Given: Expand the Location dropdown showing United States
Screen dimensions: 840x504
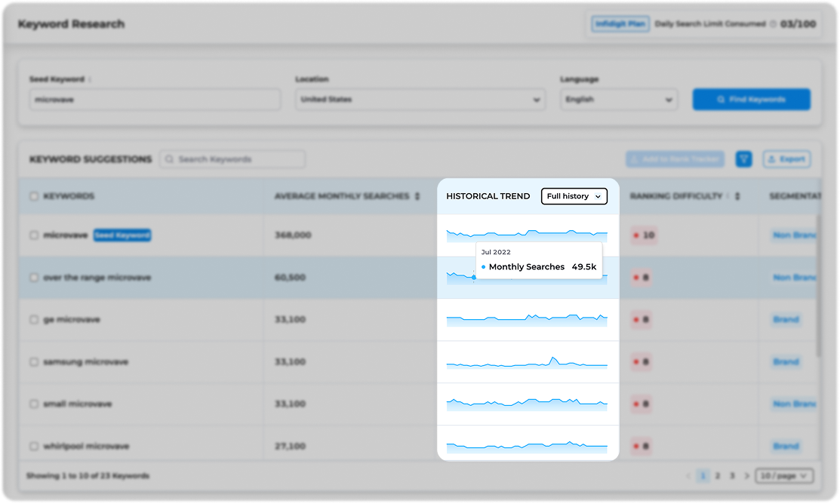Looking at the screenshot, I should pyautogui.click(x=419, y=100).
